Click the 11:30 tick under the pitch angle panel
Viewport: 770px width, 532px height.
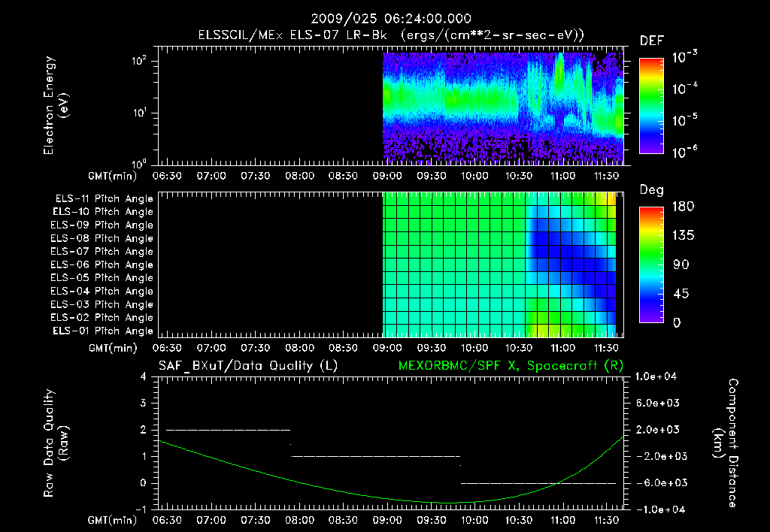click(x=606, y=349)
